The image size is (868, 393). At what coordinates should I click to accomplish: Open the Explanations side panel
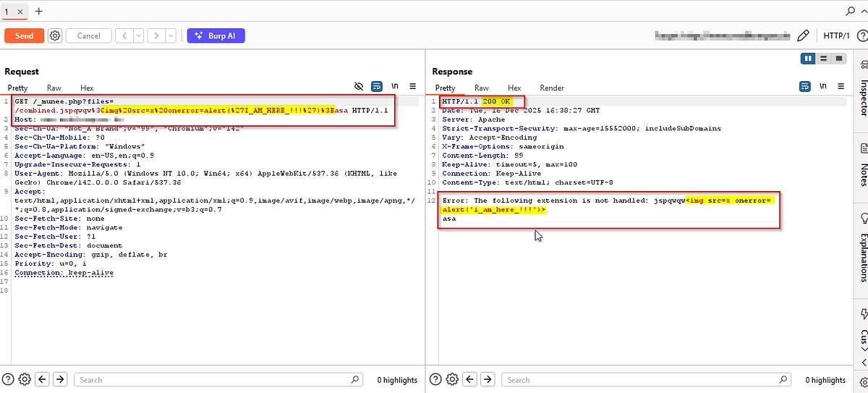tap(862, 248)
